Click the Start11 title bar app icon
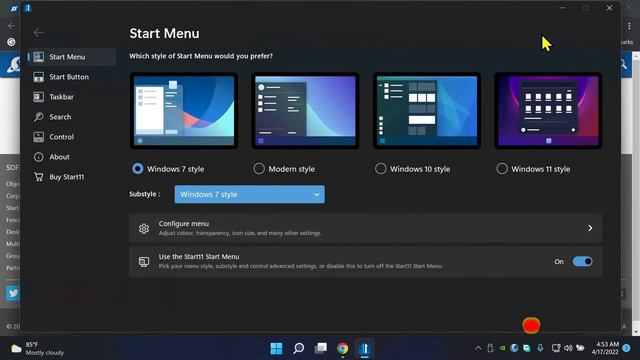Screen dimensions: 640x360 point(28,8)
